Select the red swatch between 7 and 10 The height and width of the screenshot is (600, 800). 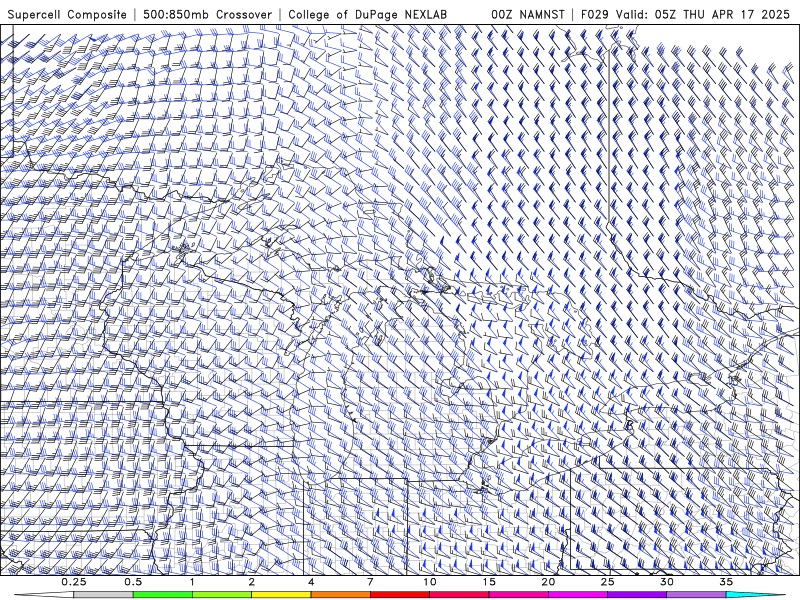pyautogui.click(x=400, y=595)
